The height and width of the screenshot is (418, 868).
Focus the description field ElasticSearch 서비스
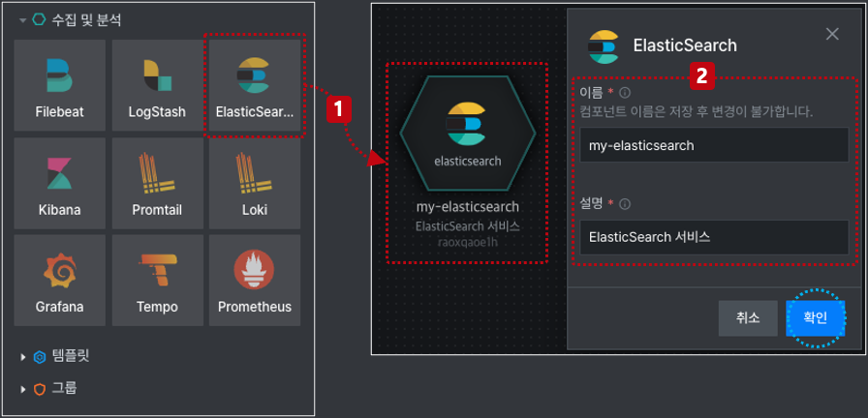coord(714,237)
